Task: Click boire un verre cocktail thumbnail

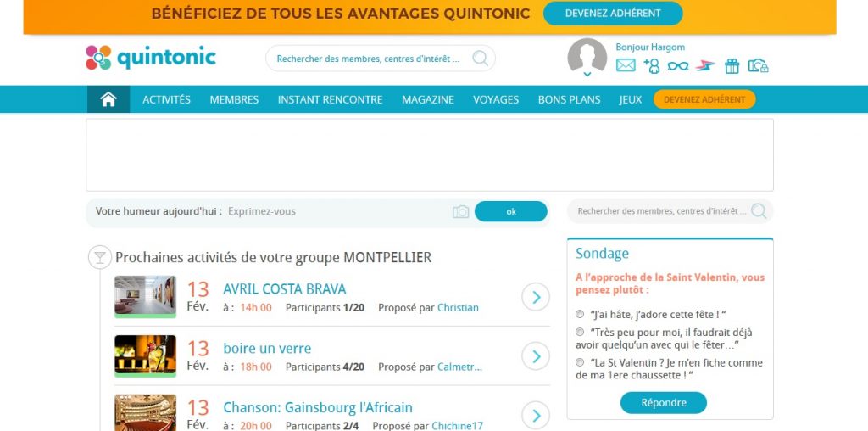Action: click(x=145, y=355)
